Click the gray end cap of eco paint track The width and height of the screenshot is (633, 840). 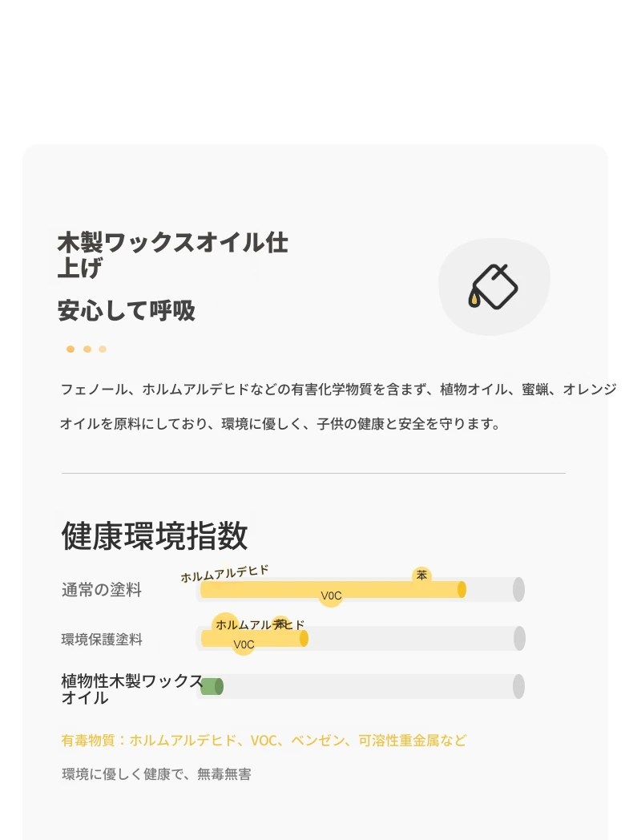tap(519, 639)
